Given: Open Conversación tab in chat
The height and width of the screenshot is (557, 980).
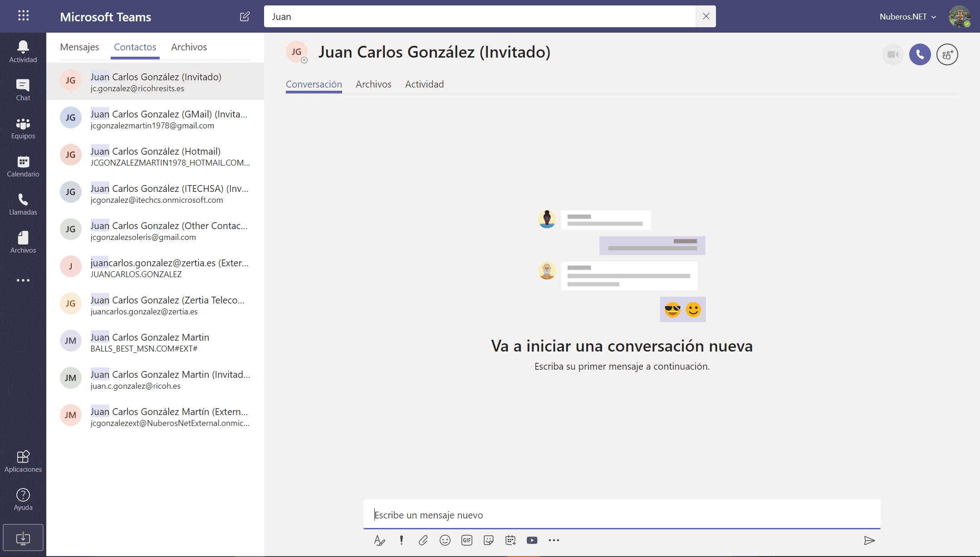Looking at the screenshot, I should pos(314,84).
